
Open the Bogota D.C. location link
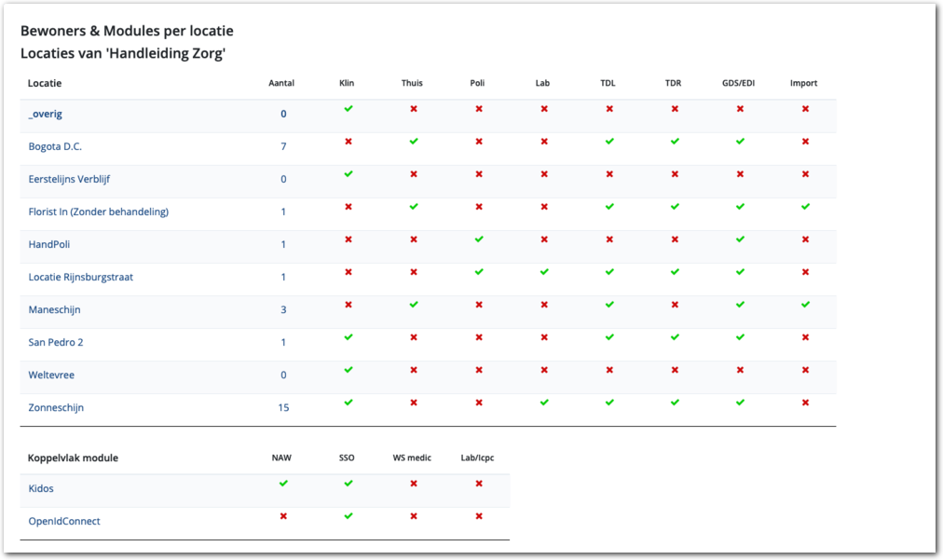pos(55,146)
